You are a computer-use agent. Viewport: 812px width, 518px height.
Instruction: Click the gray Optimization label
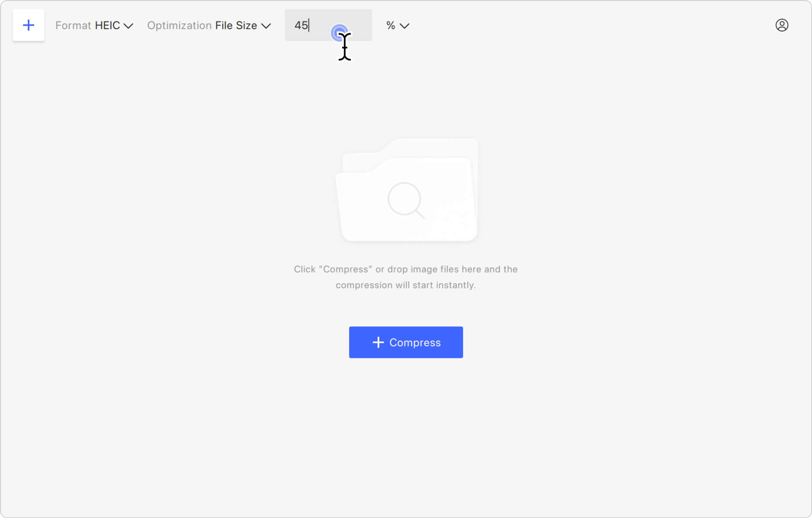point(179,26)
